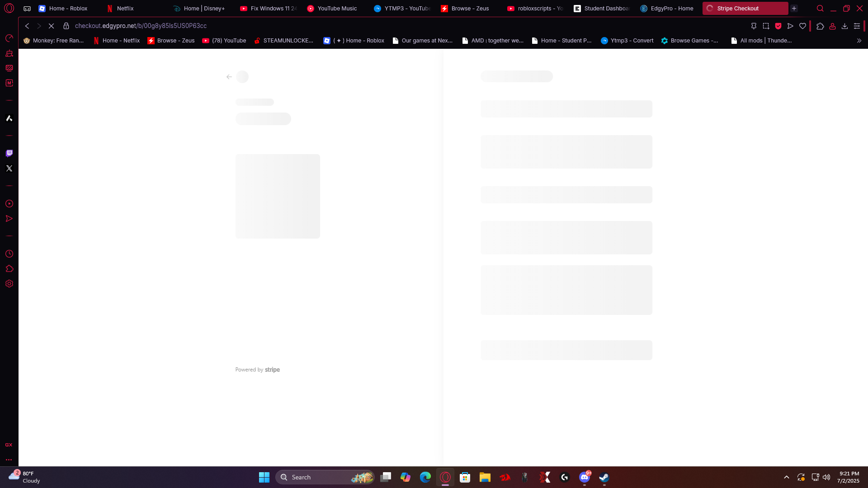Open sidebar three-dots more options
The width and height of the screenshot is (868, 488).
click(9, 460)
